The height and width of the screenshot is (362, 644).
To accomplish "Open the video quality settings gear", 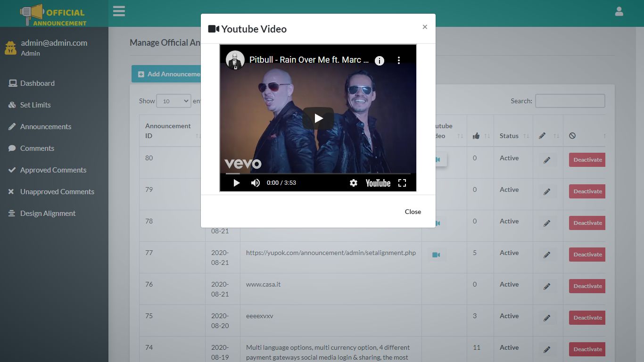I will pos(354,182).
